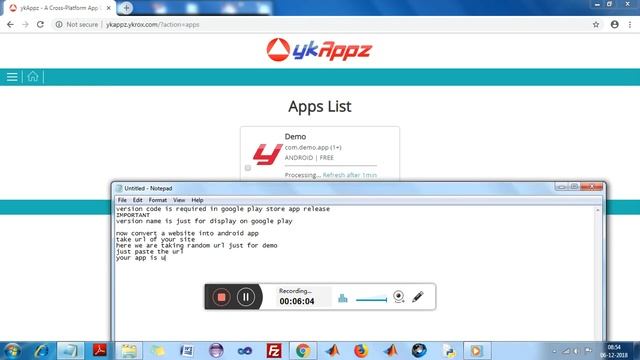Open Chrome profile account icon
The height and width of the screenshot is (360, 640).
[x=615, y=24]
